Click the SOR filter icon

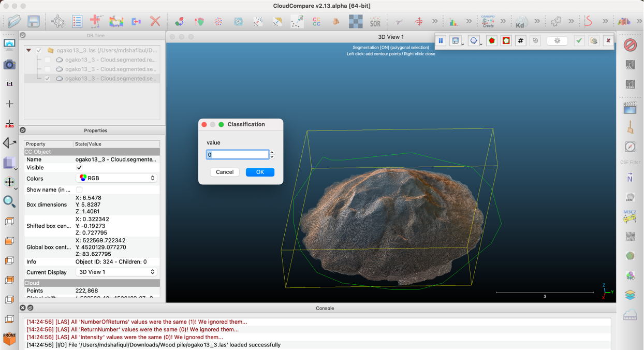click(375, 22)
